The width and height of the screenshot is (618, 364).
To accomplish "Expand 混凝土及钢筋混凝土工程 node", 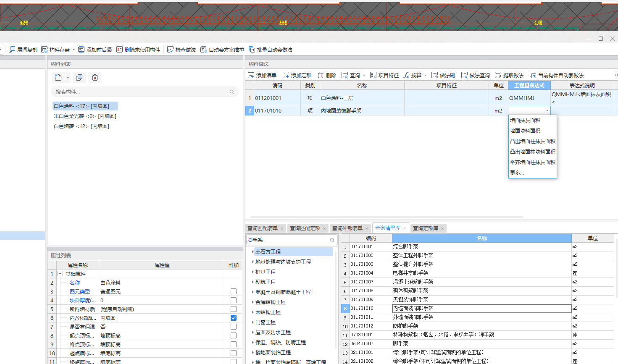I will coord(252,292).
